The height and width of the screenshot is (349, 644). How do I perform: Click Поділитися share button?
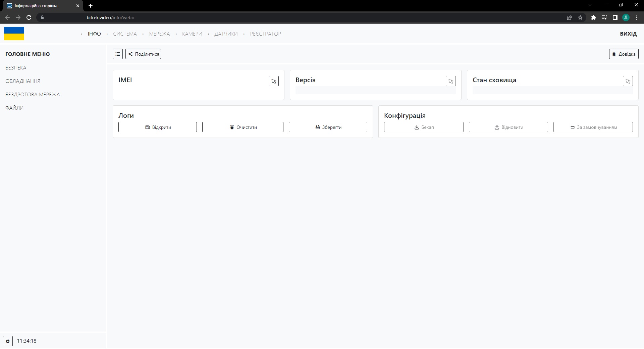(143, 54)
